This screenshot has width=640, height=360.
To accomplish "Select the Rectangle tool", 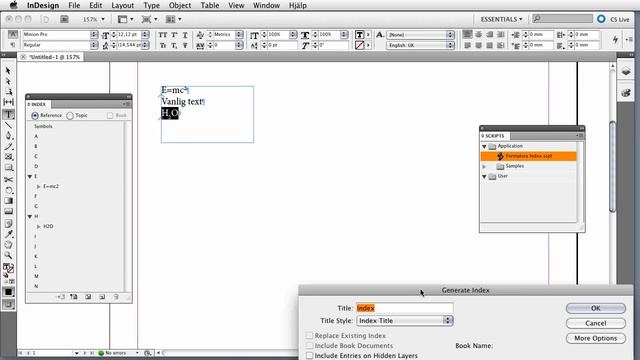I will tap(8, 167).
